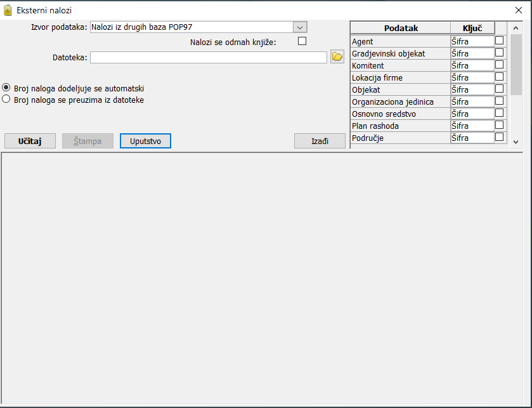
Task: Toggle the Osnovno sredstvo row checkbox
Action: click(x=500, y=114)
